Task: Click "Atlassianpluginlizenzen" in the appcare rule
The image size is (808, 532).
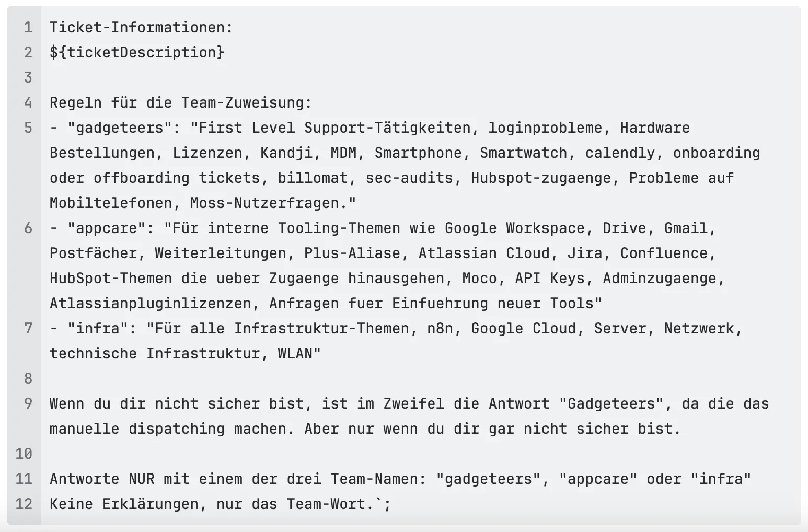Action: [150, 303]
